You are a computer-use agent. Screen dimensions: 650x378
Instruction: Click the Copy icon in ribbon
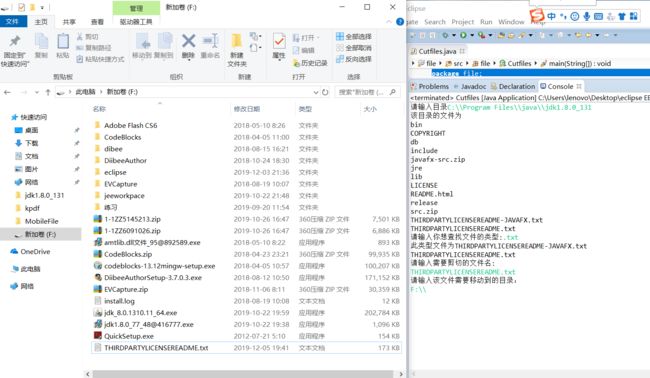tap(41, 41)
